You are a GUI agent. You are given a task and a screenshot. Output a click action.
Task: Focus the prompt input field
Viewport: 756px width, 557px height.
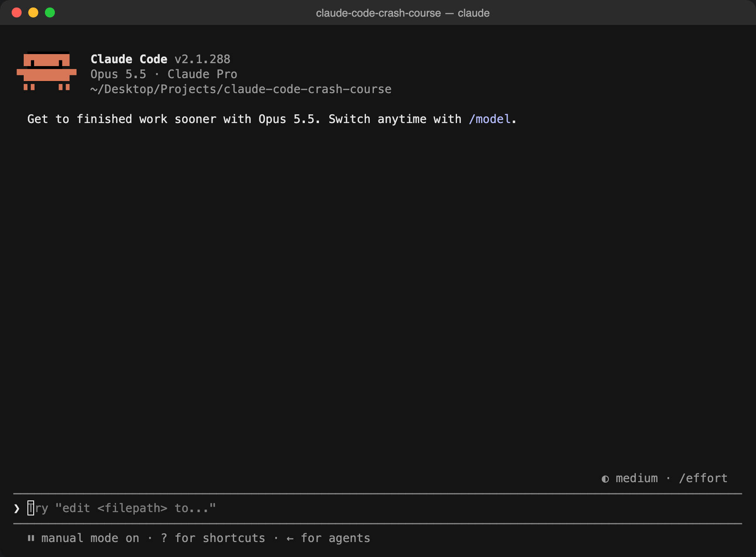pyautogui.click(x=378, y=508)
